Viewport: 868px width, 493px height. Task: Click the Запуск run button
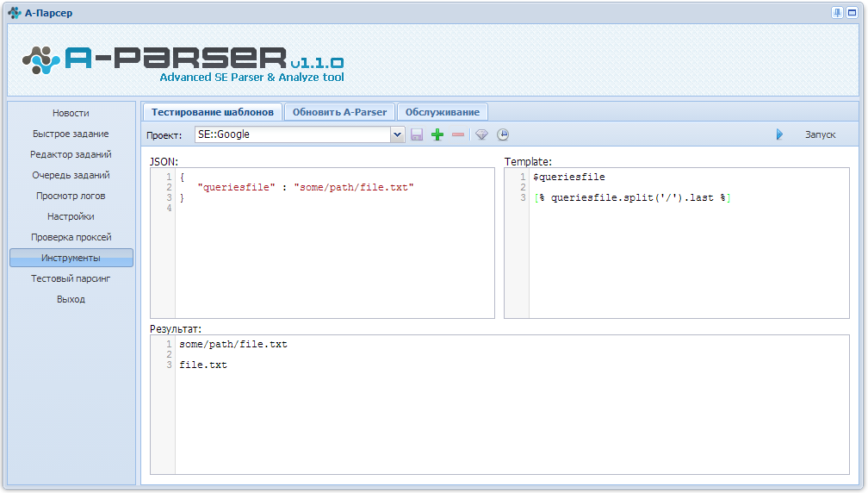820,134
